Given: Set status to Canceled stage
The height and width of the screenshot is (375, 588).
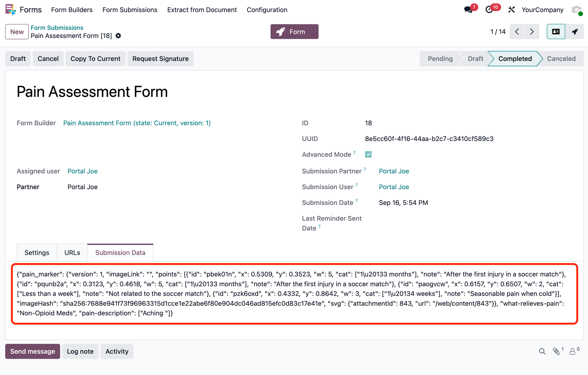Looking at the screenshot, I should (x=561, y=59).
